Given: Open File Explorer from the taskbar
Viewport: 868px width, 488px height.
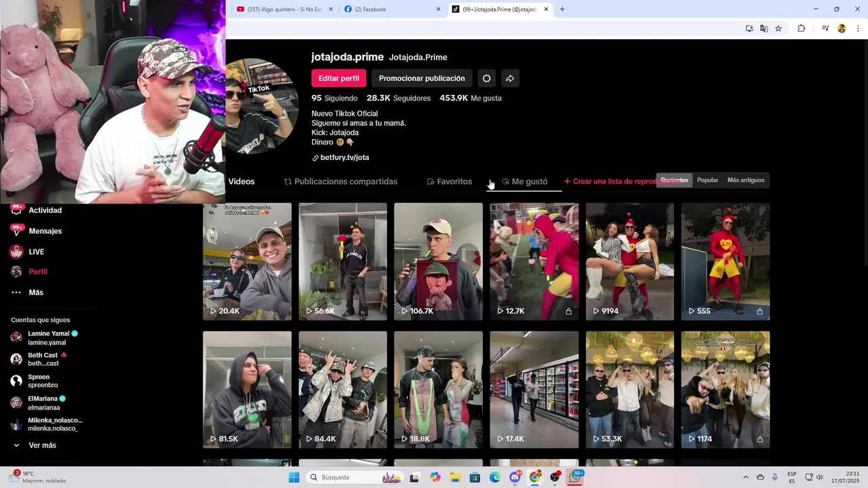Looking at the screenshot, I should (455, 477).
